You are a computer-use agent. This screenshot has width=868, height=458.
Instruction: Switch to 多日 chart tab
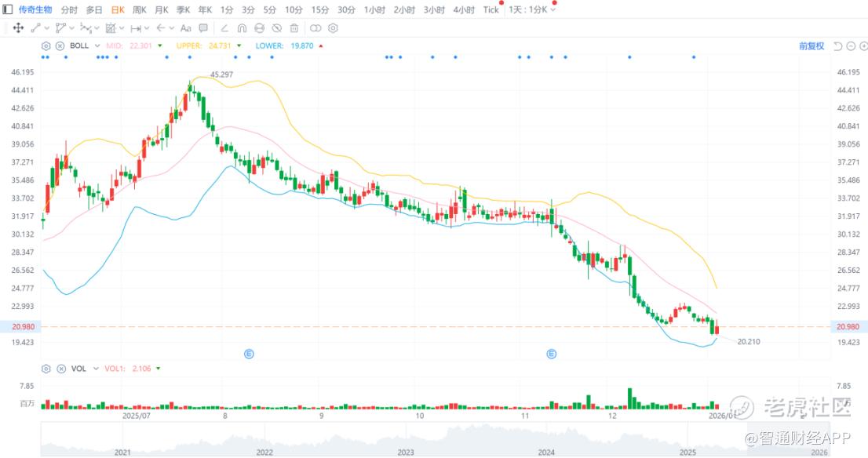[94, 10]
